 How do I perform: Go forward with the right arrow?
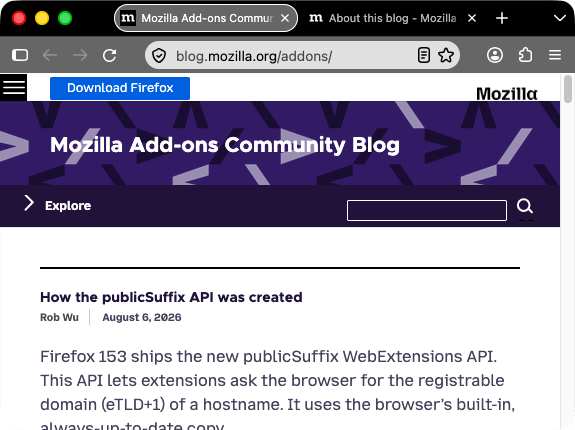point(80,55)
